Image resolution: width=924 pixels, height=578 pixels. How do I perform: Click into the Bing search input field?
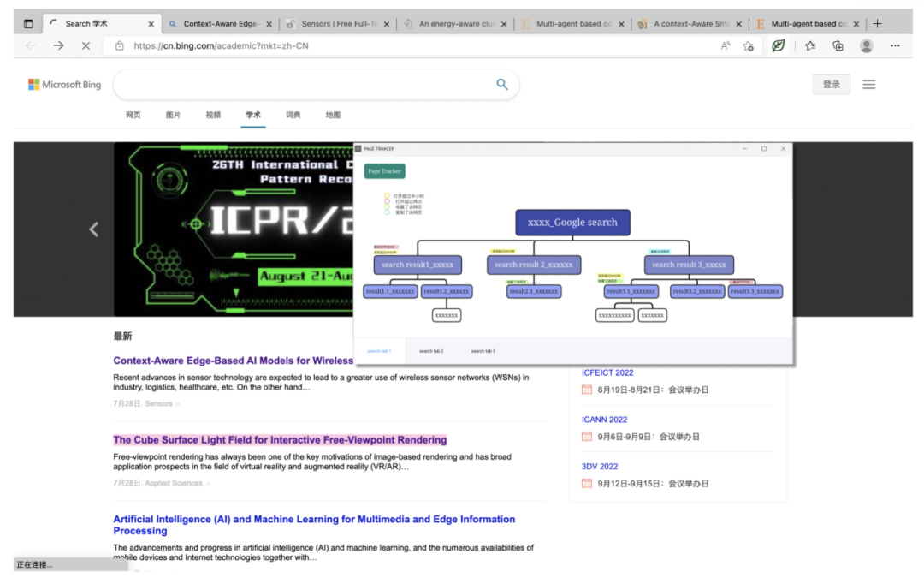point(304,84)
